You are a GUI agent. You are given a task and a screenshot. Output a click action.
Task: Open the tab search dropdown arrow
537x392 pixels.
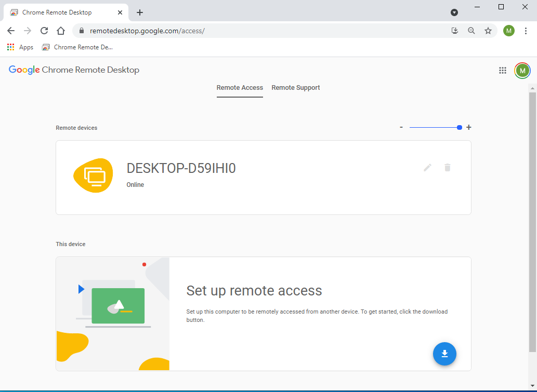click(x=454, y=12)
